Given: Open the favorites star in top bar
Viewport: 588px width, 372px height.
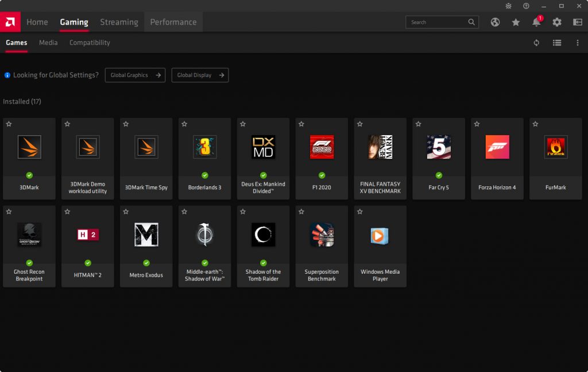Looking at the screenshot, I should coord(516,22).
